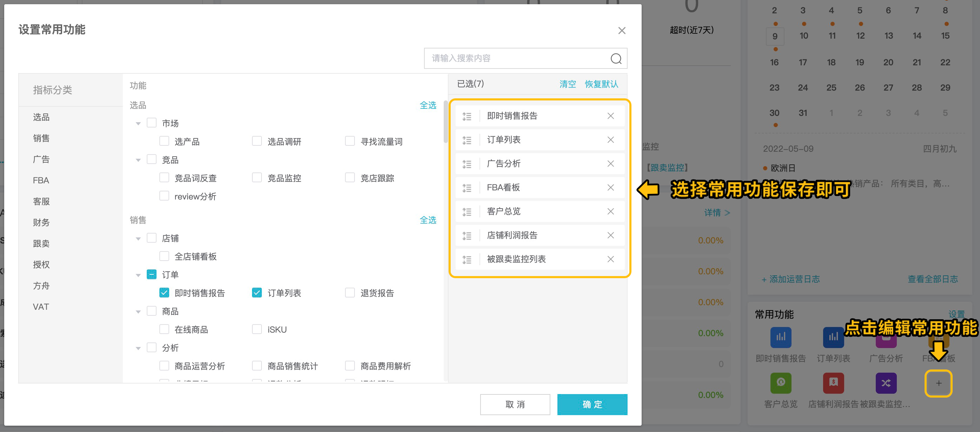Select the 财务 category
The width and height of the screenshot is (980, 432).
(41, 222)
